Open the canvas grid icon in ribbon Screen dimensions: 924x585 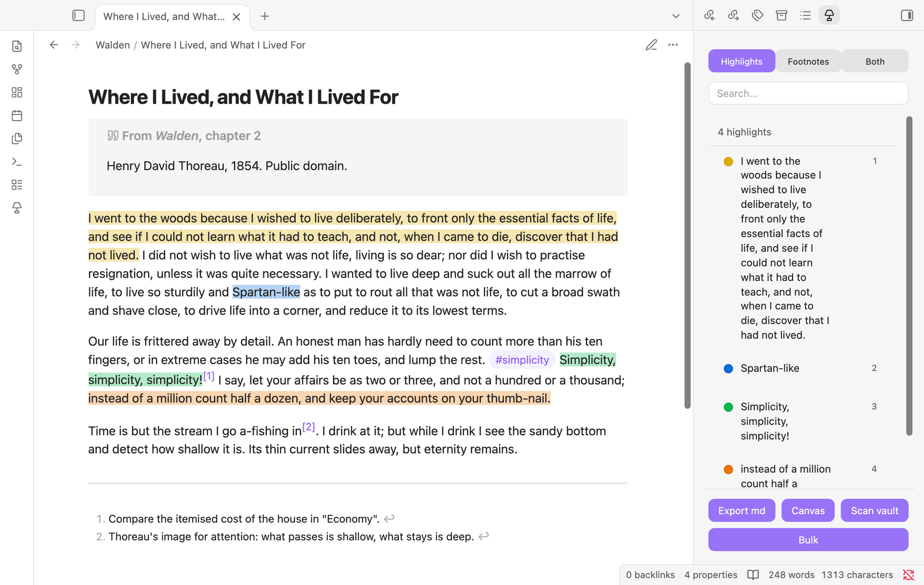pyautogui.click(x=17, y=92)
